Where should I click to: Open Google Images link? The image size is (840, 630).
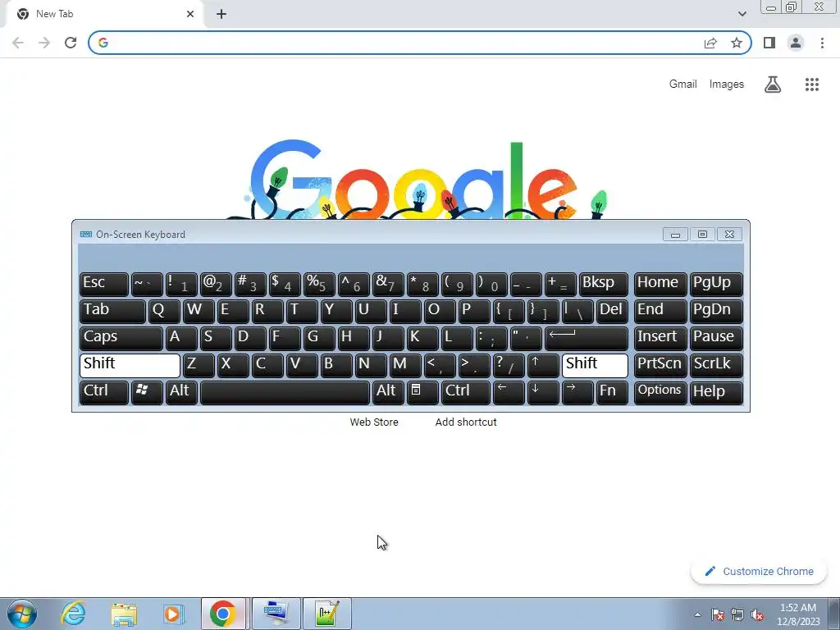coord(727,84)
